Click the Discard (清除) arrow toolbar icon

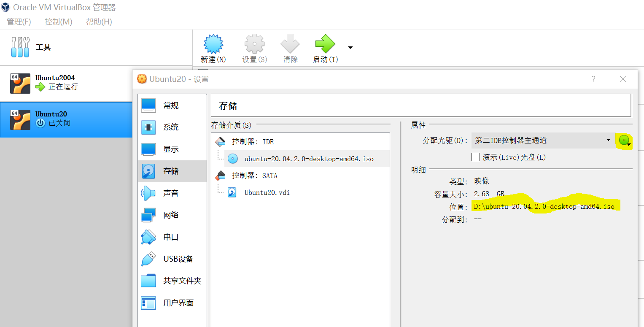(x=290, y=44)
